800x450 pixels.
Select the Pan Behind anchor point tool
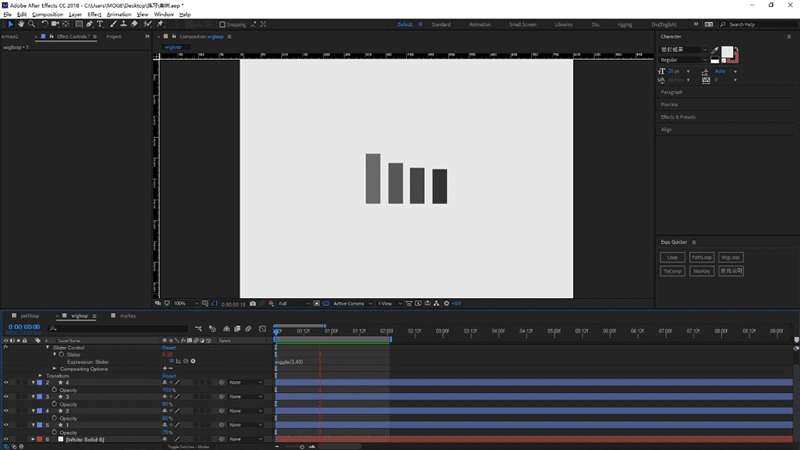point(66,24)
